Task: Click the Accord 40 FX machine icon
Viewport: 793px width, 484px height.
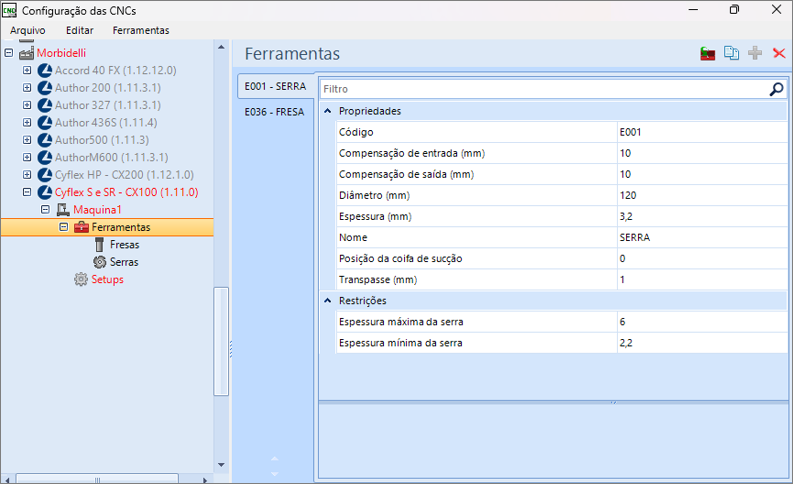Action: [x=45, y=70]
